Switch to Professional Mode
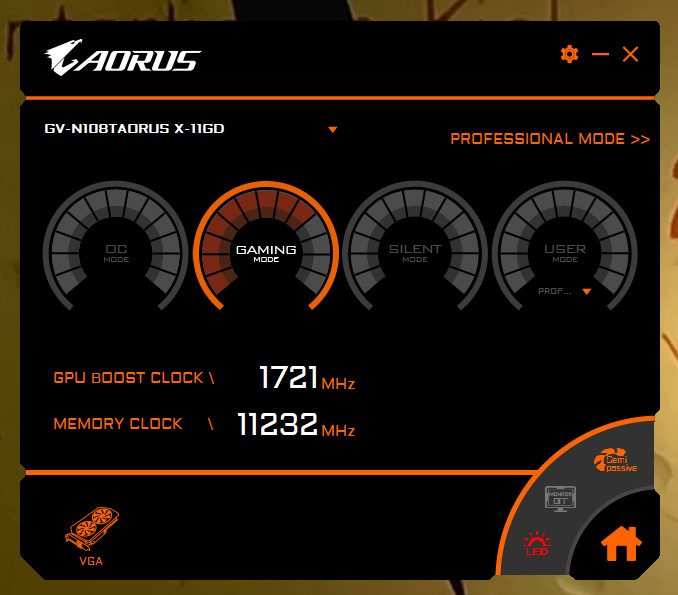The image size is (678, 595). pyautogui.click(x=550, y=139)
